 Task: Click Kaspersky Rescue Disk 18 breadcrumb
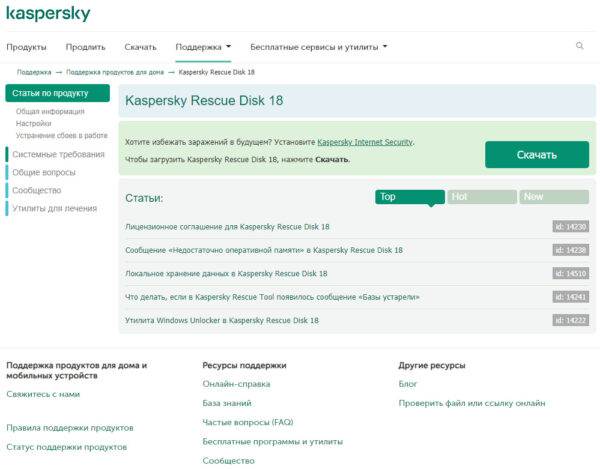pyautogui.click(x=217, y=72)
